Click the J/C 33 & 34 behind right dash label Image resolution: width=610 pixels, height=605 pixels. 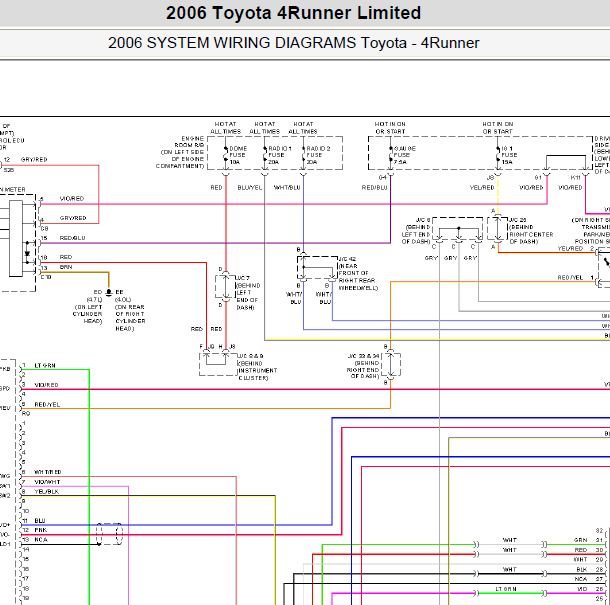[363, 366]
